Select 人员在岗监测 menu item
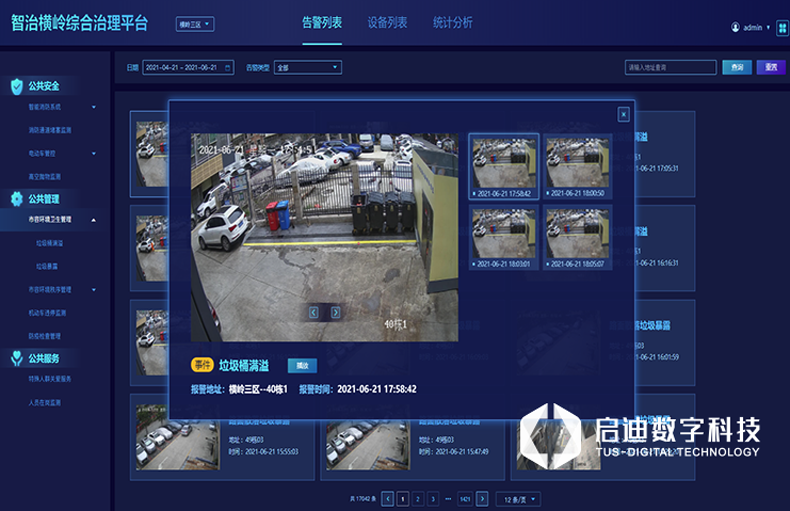790x511 pixels. 44,403
